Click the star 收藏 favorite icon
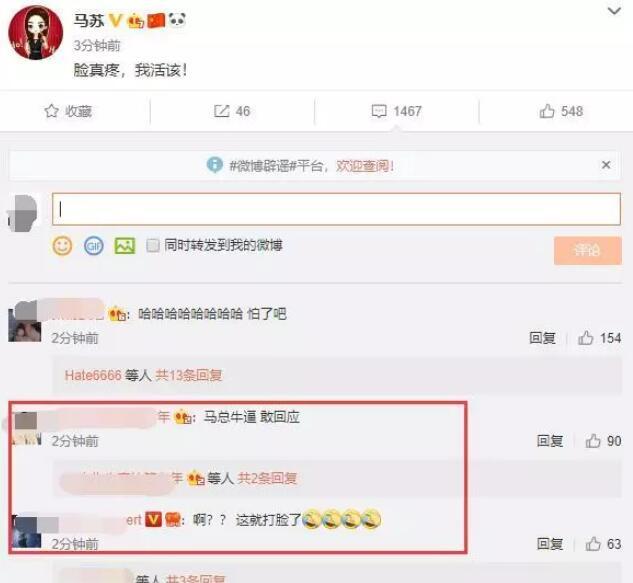Screen dimensions: 633x583 click(x=51, y=111)
